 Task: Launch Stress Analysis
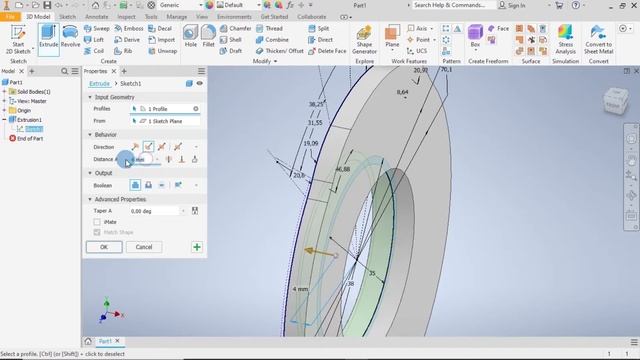pos(565,40)
